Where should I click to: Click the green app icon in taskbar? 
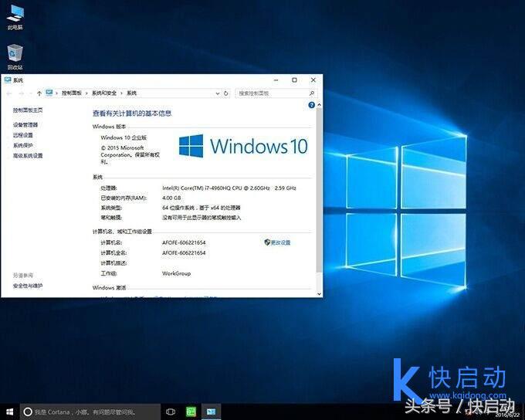(191, 412)
